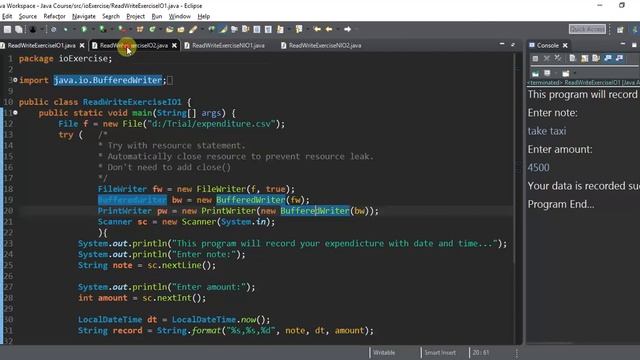This screenshot has height=360, width=640.
Task: Toggle Show Console on Standard Error change
Action: click(x=619, y=58)
